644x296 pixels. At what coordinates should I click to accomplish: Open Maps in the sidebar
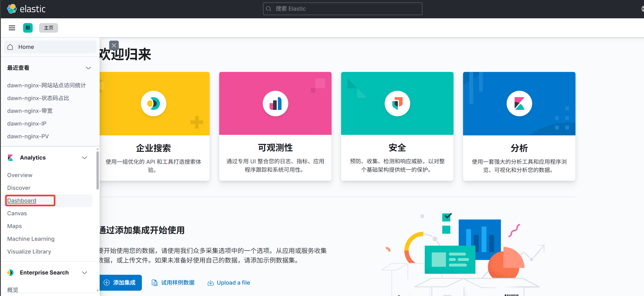point(14,226)
